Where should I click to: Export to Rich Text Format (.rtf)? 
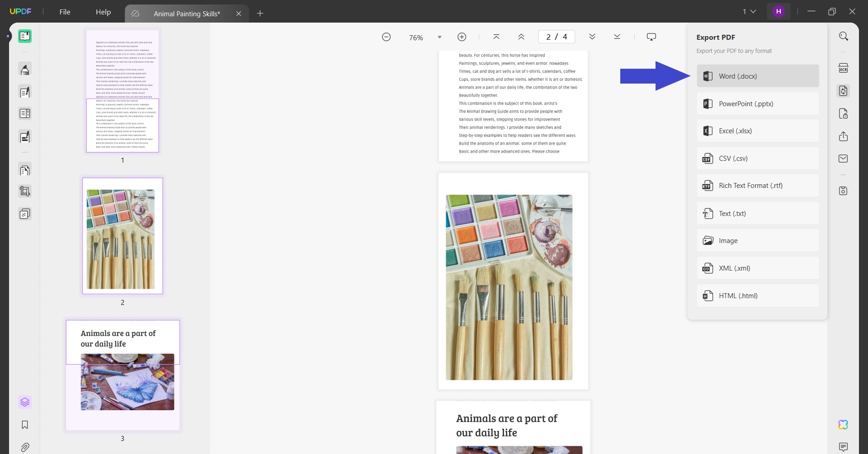pyautogui.click(x=758, y=186)
